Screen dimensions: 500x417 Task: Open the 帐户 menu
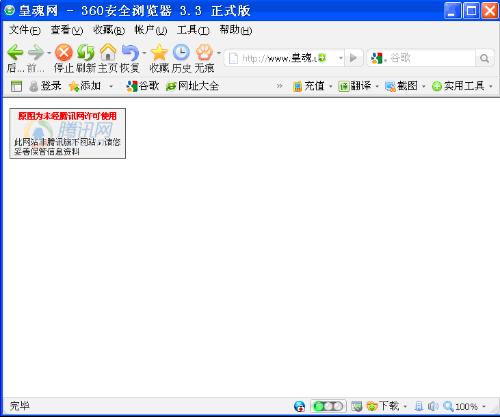(151, 30)
